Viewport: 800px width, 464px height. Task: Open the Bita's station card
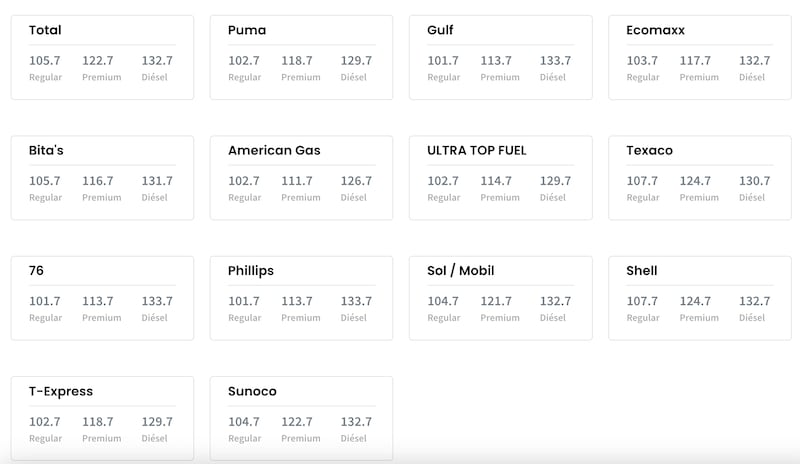(x=46, y=150)
